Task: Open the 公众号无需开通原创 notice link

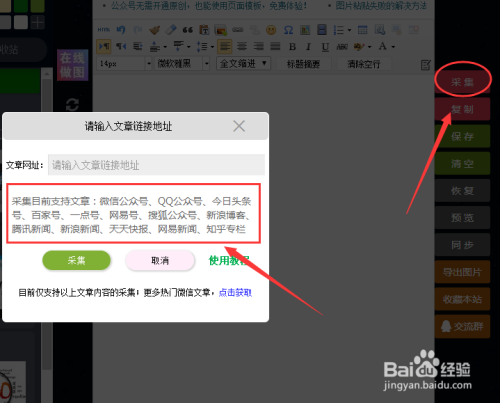Action: 209,6
